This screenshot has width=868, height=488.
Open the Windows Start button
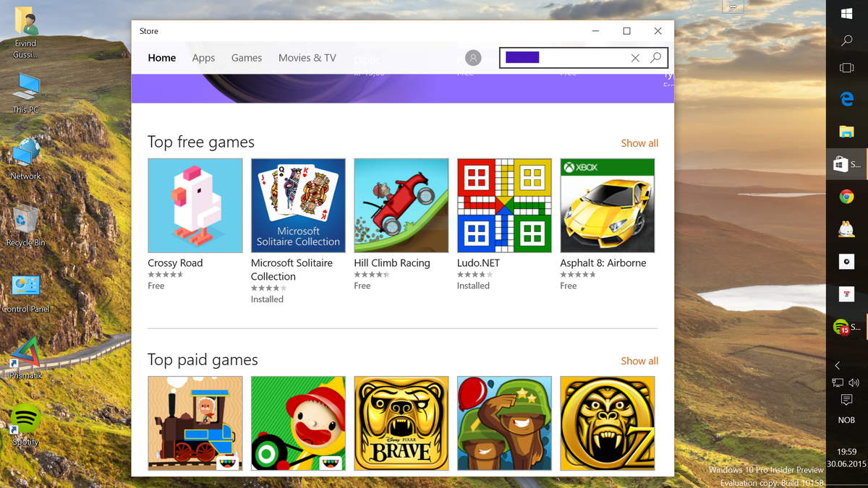(847, 14)
